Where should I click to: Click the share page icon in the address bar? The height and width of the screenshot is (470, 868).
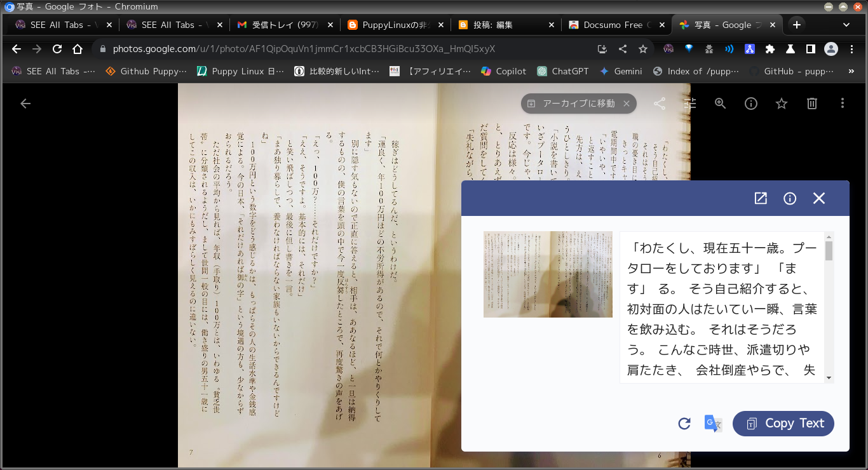(x=623, y=49)
